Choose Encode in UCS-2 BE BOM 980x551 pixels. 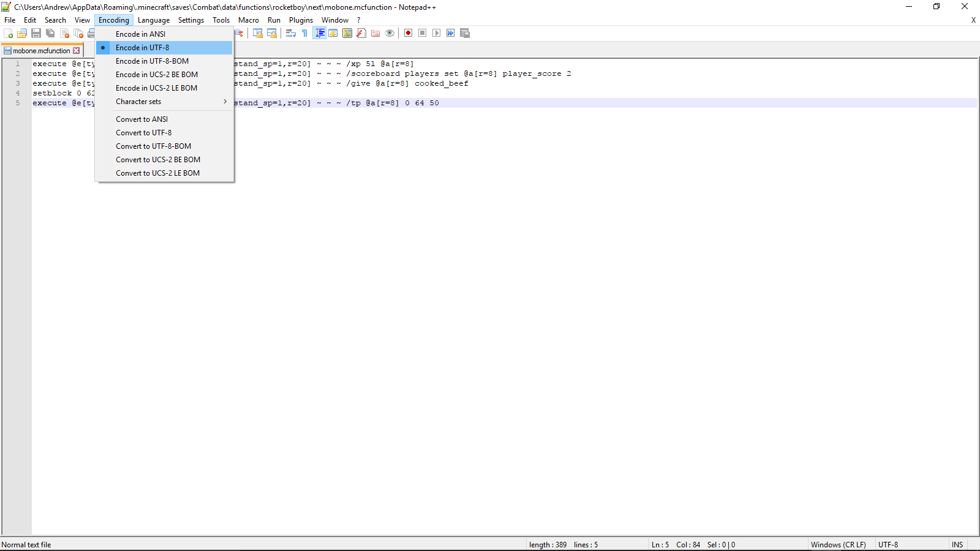click(164, 75)
